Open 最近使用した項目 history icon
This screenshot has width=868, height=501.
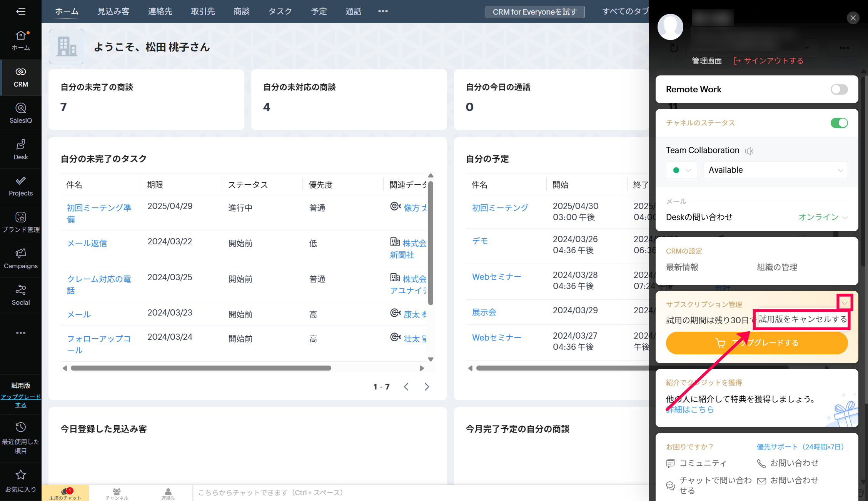point(21,427)
